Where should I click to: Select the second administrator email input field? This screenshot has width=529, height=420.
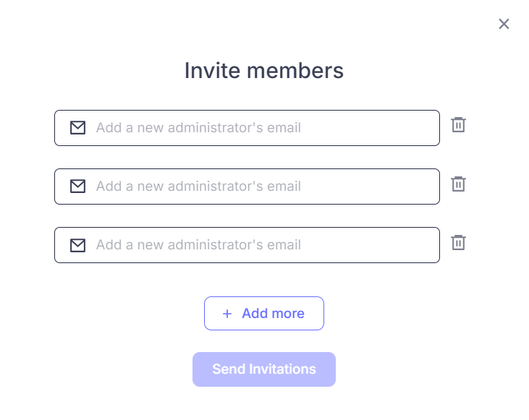tap(261, 187)
